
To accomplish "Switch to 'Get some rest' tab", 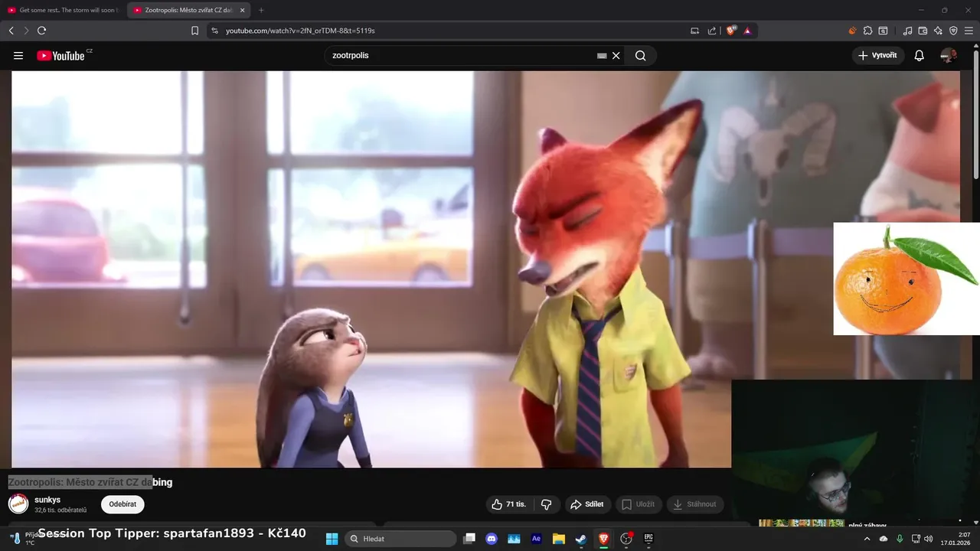I will 63,11.
